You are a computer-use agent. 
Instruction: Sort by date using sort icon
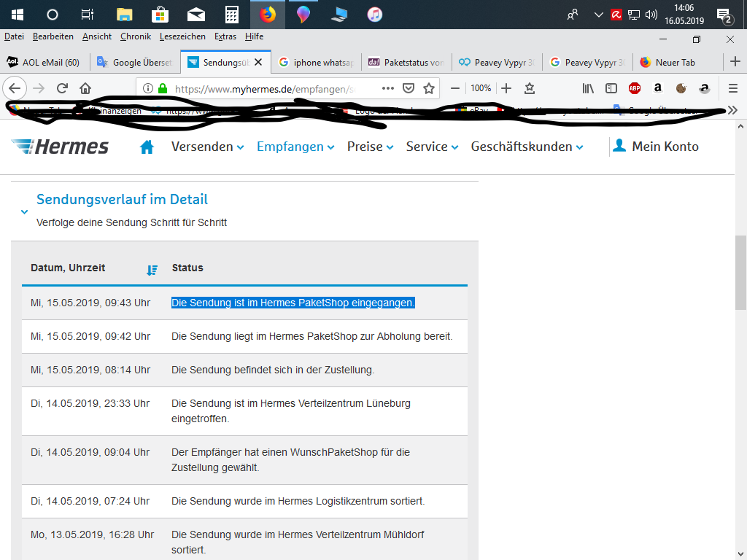click(152, 270)
